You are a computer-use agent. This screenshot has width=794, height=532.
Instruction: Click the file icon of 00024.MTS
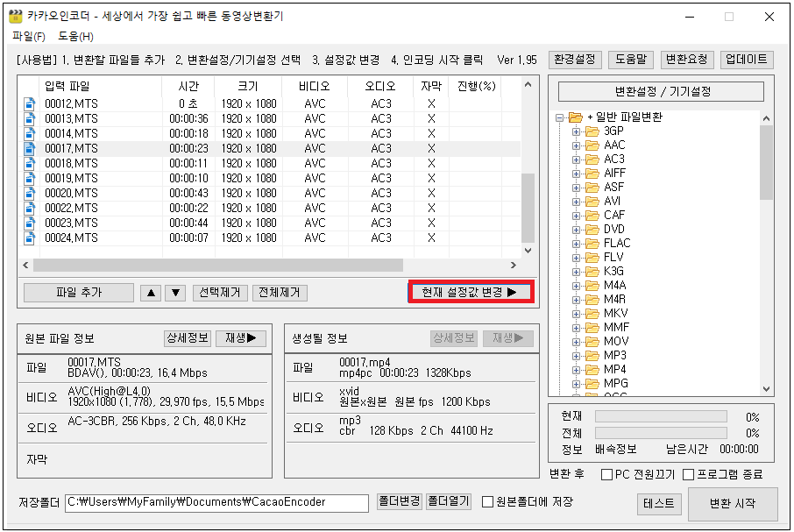tap(30, 238)
